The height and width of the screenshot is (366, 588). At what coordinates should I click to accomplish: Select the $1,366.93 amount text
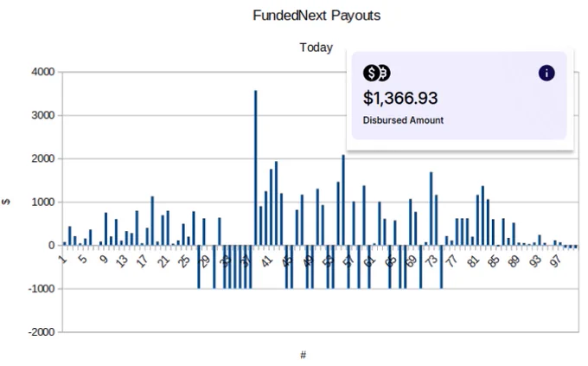[x=400, y=98]
